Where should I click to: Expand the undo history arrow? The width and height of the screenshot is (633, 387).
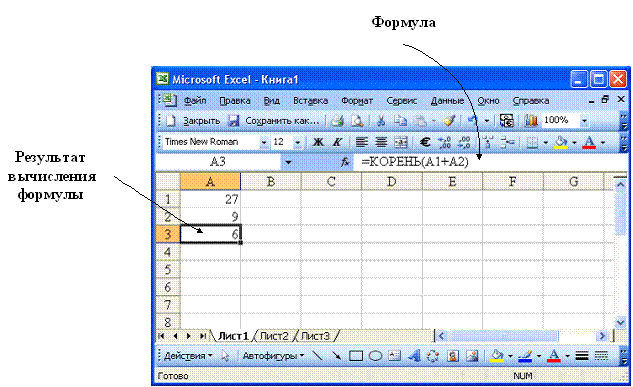click(x=486, y=121)
